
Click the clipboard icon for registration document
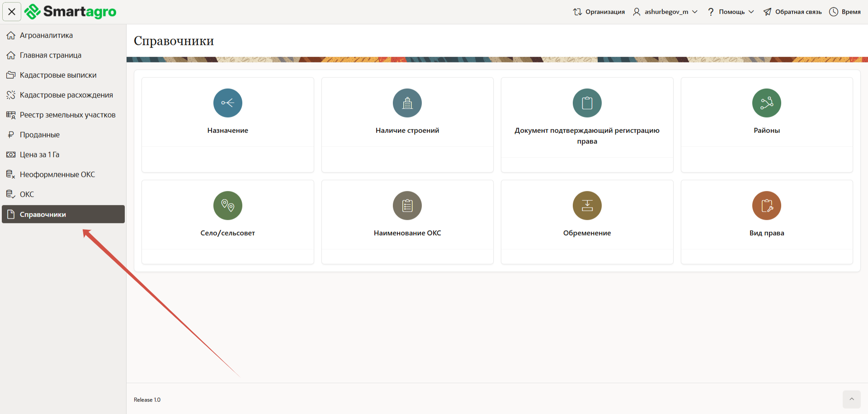(x=587, y=103)
